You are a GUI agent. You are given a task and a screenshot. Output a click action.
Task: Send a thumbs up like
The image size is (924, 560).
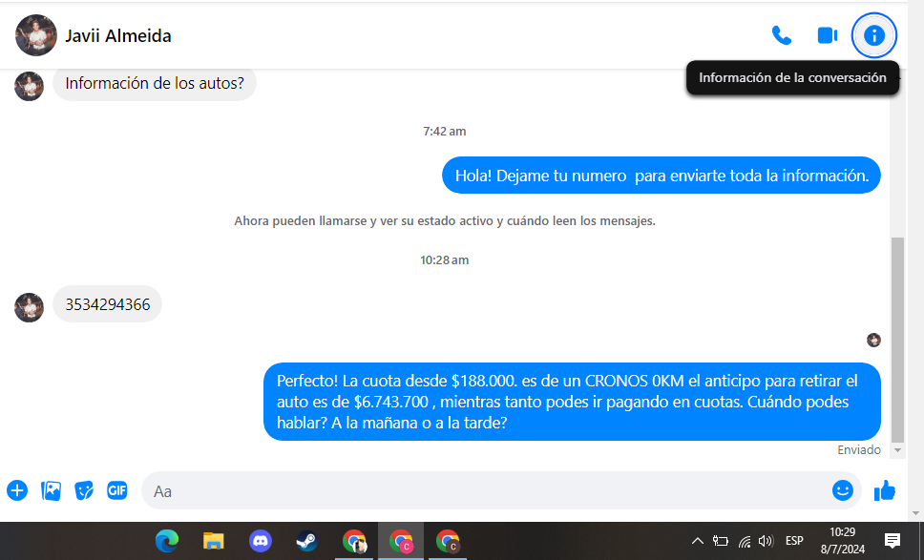click(885, 490)
